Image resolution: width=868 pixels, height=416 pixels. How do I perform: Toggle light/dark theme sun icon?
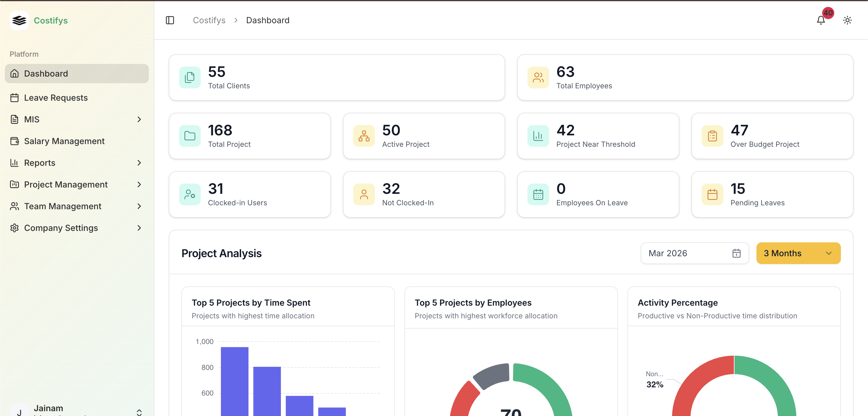click(847, 20)
